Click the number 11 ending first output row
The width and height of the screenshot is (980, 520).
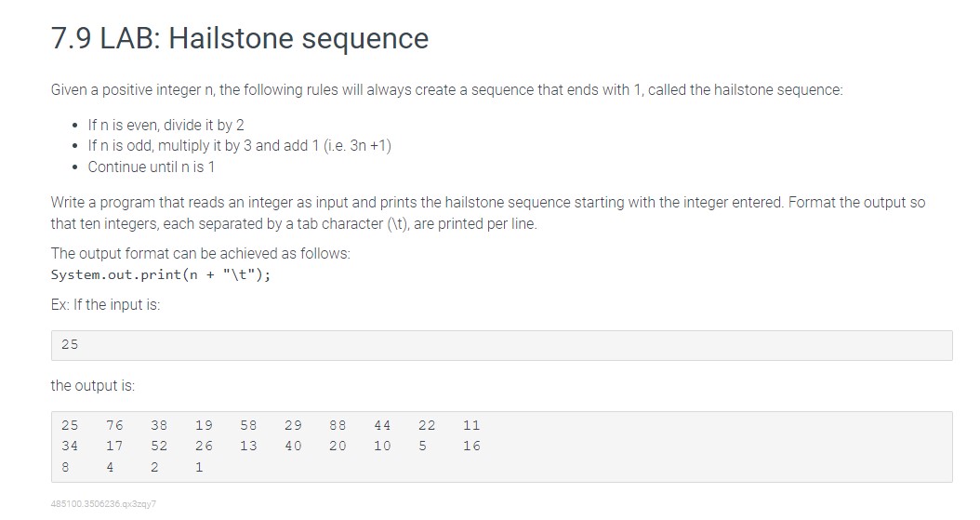coord(472,425)
